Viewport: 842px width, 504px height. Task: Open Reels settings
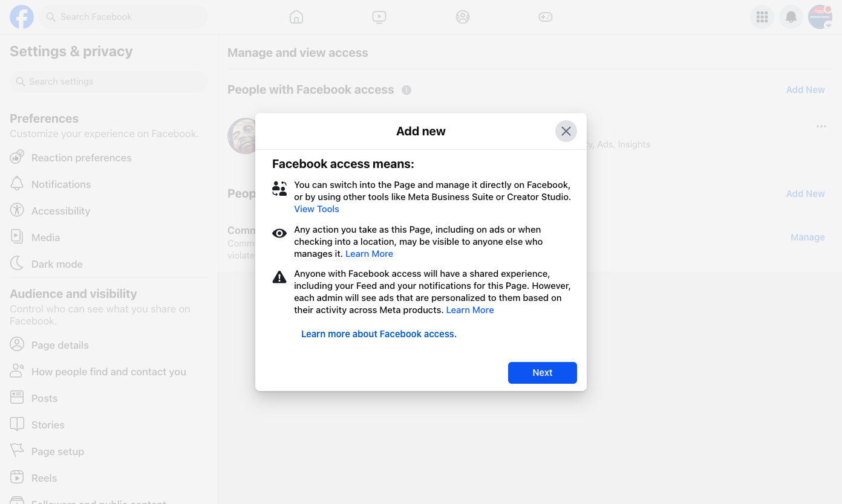pyautogui.click(x=109, y=478)
